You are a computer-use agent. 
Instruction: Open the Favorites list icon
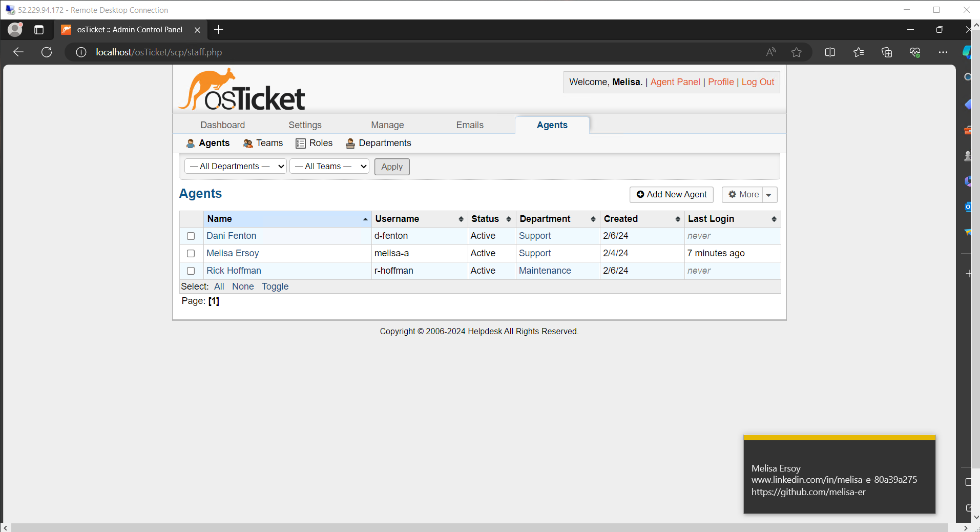(x=859, y=52)
